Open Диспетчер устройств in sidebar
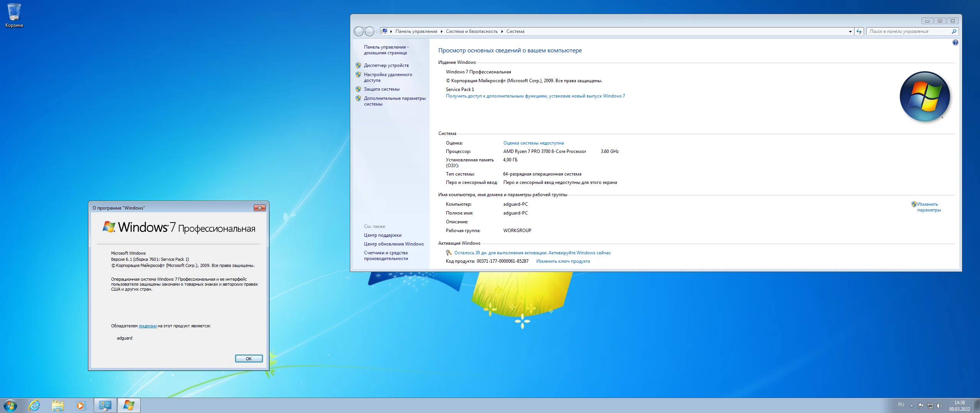The height and width of the screenshot is (413, 980). (386, 65)
